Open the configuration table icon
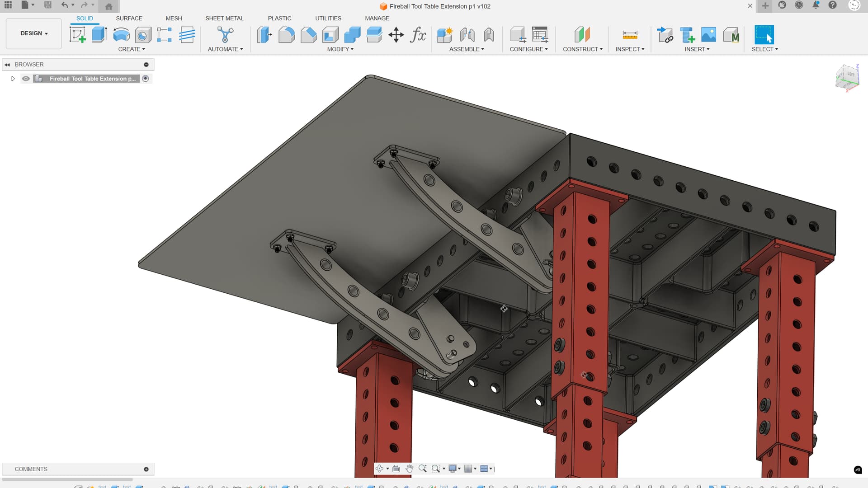868x488 pixels. [x=540, y=35]
